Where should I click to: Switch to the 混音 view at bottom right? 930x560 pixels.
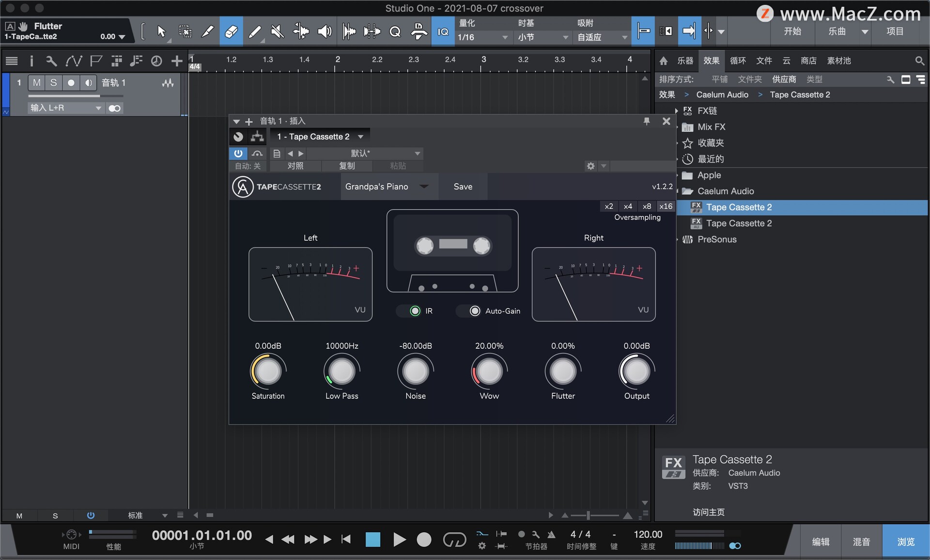pos(861,541)
